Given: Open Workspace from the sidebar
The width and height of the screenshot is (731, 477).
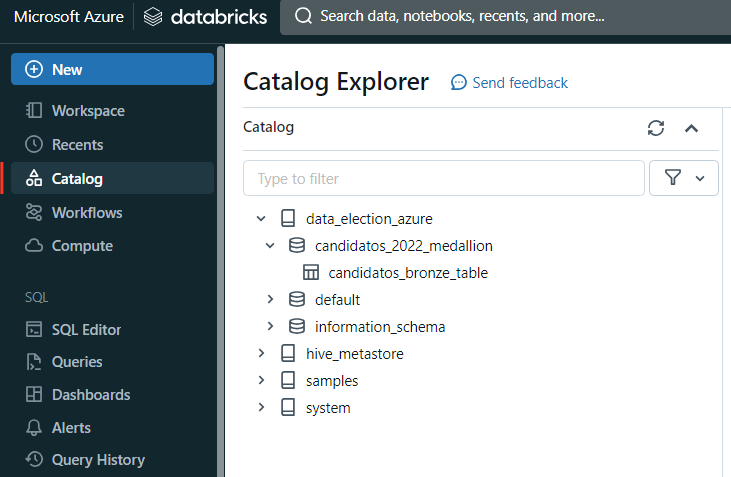Looking at the screenshot, I should (88, 110).
